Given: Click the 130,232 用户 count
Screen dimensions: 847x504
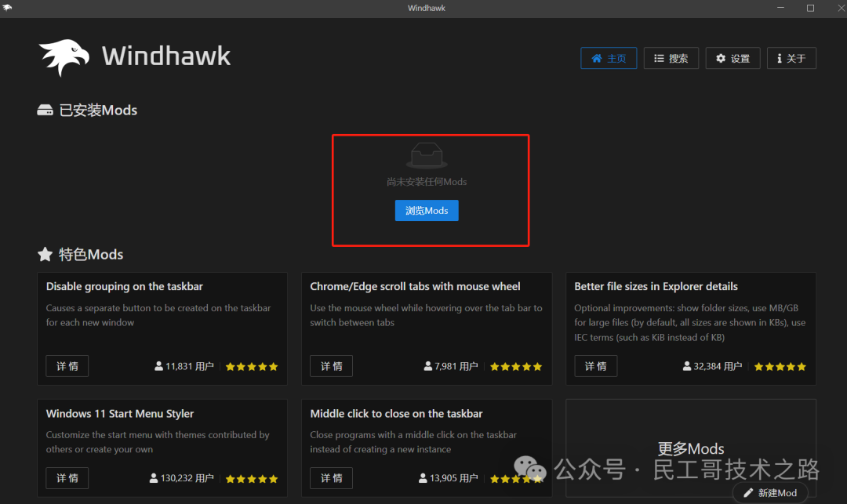Looking at the screenshot, I should 187,478.
